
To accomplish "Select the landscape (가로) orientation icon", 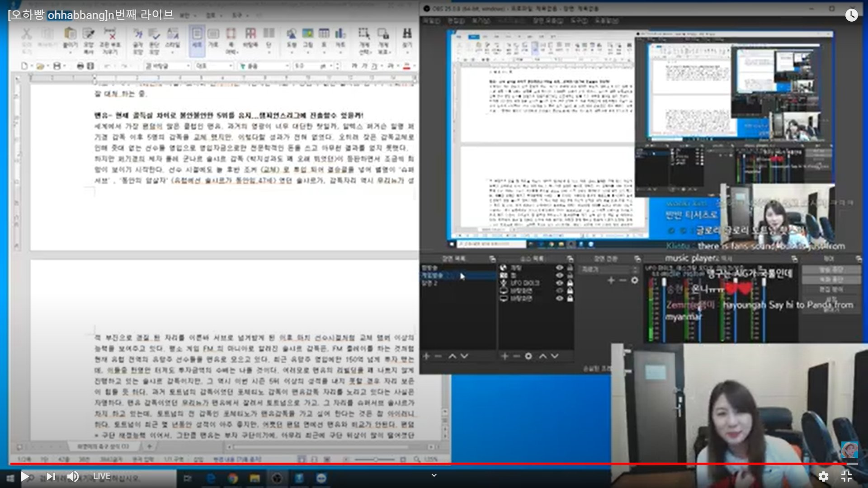I will pos(213,34).
